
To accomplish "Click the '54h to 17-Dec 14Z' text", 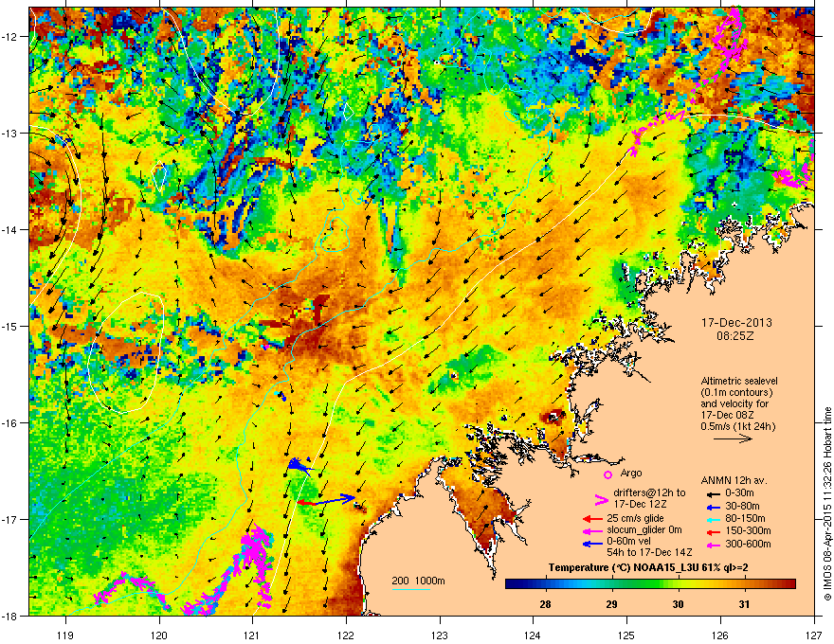I will point(649,552).
